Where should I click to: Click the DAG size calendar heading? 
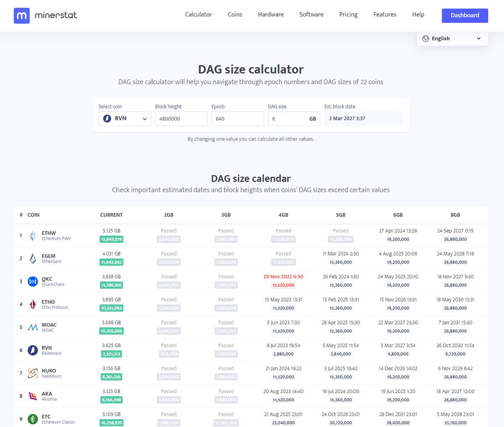pos(251,179)
